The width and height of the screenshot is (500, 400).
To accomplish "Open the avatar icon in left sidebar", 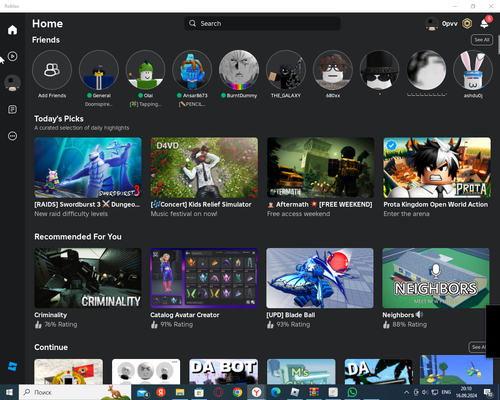I will point(12,83).
